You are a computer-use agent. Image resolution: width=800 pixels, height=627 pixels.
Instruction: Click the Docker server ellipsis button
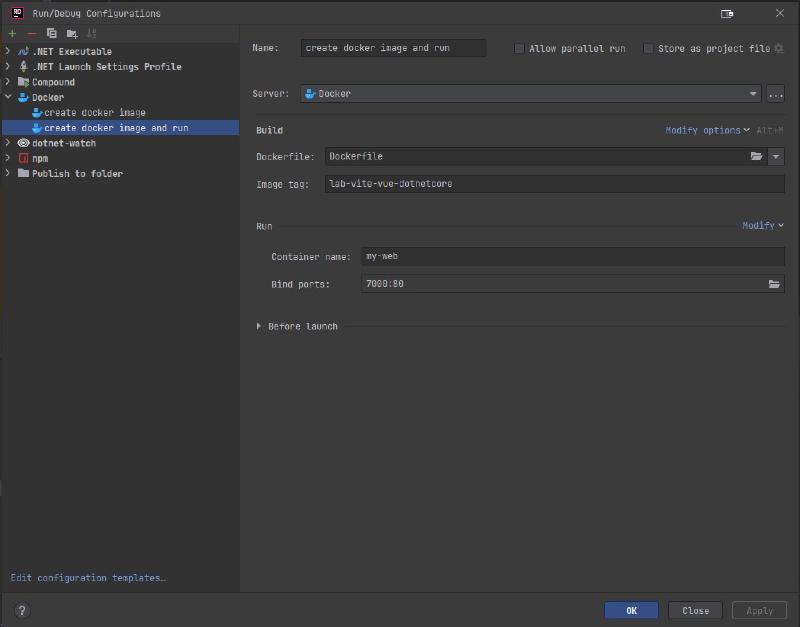click(775, 94)
